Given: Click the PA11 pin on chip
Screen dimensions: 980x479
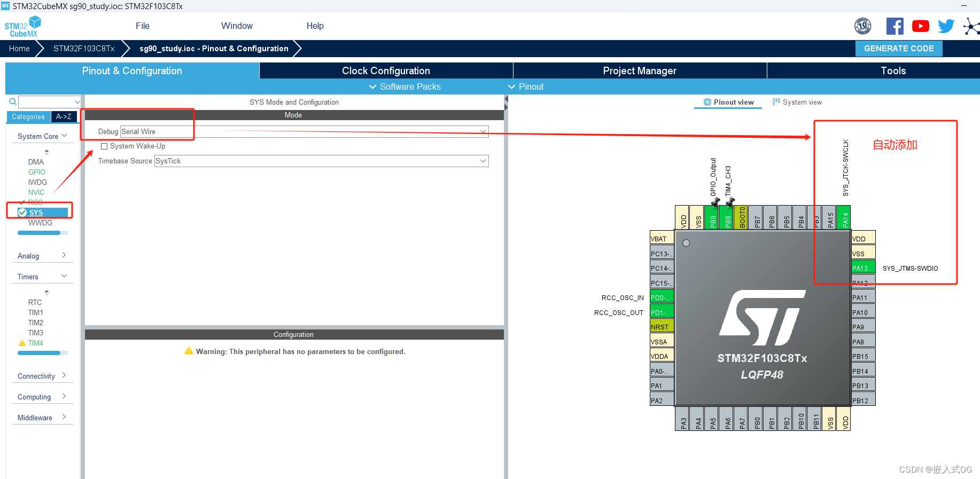Looking at the screenshot, I should pyautogui.click(x=864, y=297).
